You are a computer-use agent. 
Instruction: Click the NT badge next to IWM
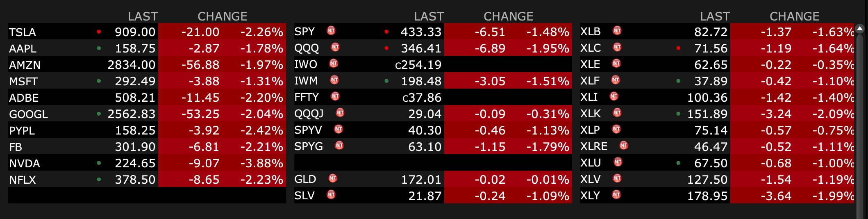coord(334,80)
